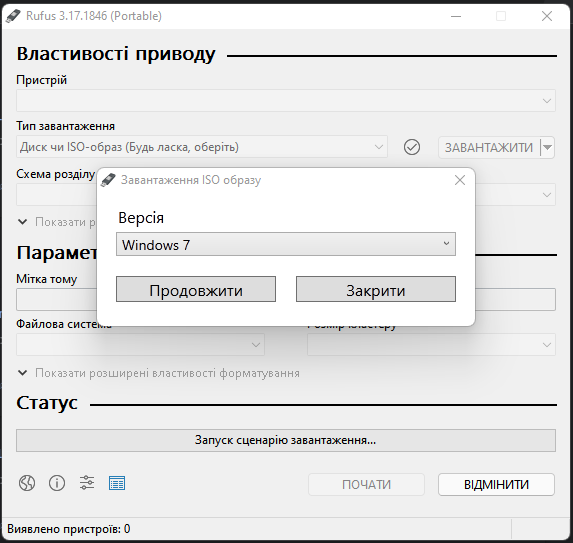Click the checksum checkmark icon
Image resolution: width=573 pixels, height=543 pixels.
pos(412,147)
